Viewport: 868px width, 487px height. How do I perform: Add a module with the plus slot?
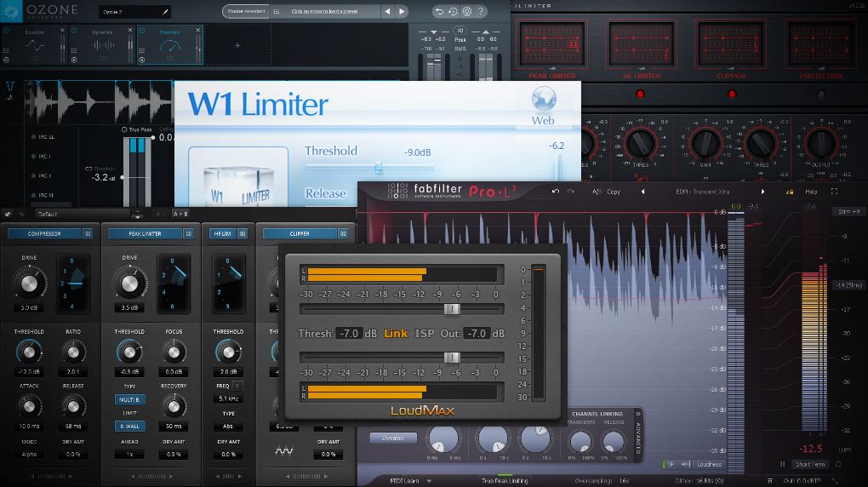pos(237,45)
